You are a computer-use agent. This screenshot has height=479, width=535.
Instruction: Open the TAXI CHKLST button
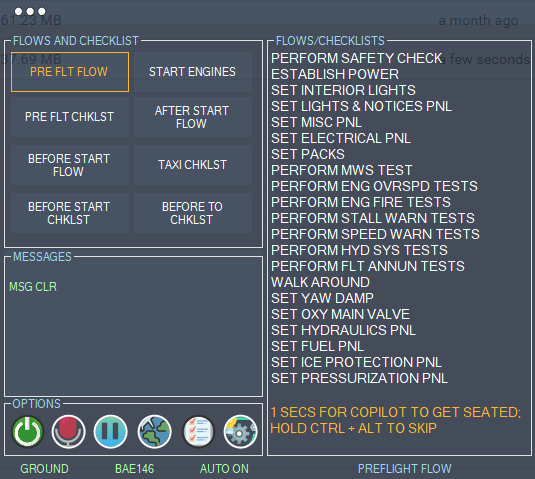(x=193, y=165)
